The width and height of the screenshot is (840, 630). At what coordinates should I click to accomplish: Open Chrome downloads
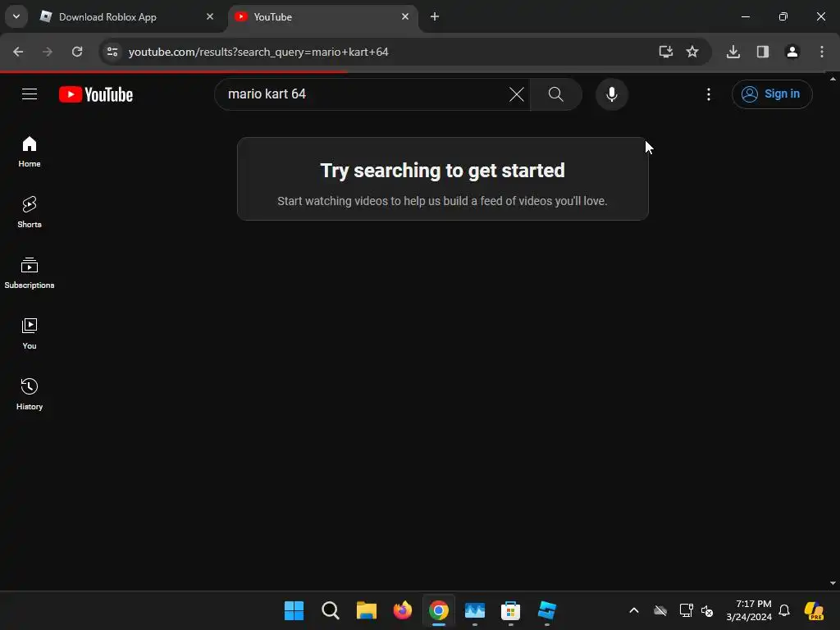point(733,52)
